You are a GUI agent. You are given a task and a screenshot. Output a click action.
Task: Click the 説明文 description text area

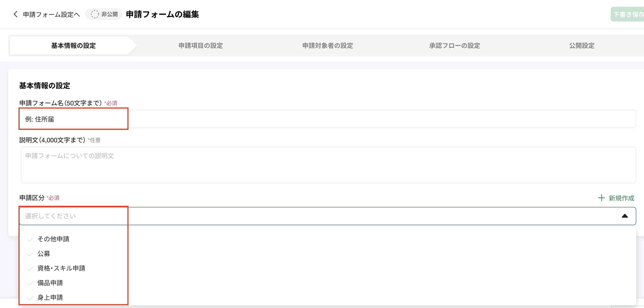click(325, 165)
